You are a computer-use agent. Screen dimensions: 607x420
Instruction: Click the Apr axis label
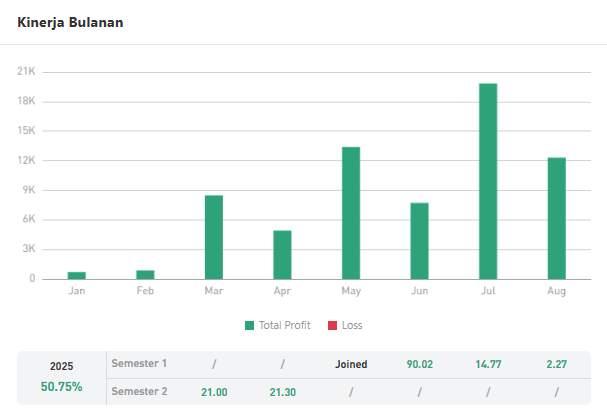click(x=283, y=291)
